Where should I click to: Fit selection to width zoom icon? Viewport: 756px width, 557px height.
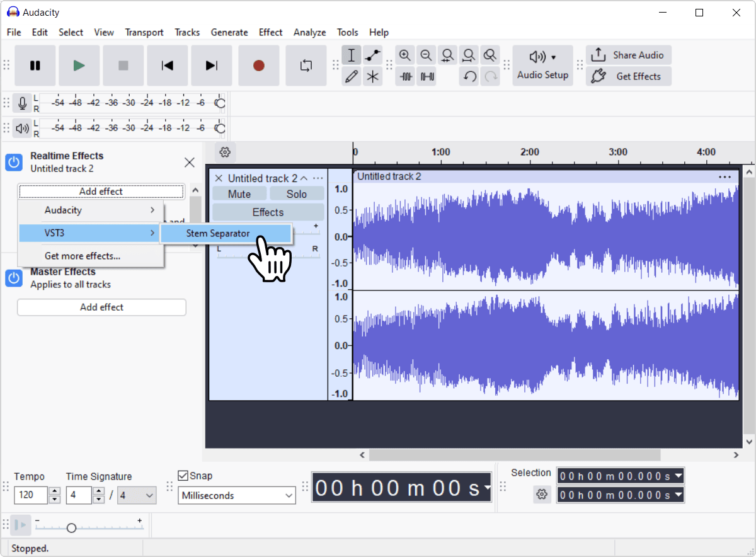447,55
